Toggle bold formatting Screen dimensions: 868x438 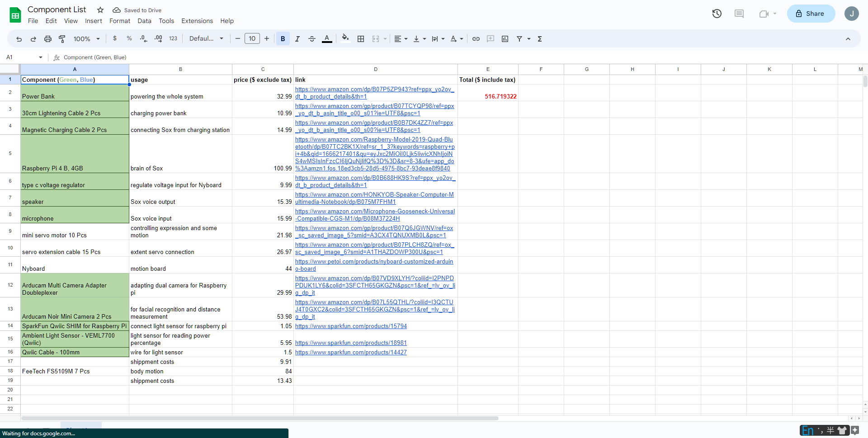point(283,39)
